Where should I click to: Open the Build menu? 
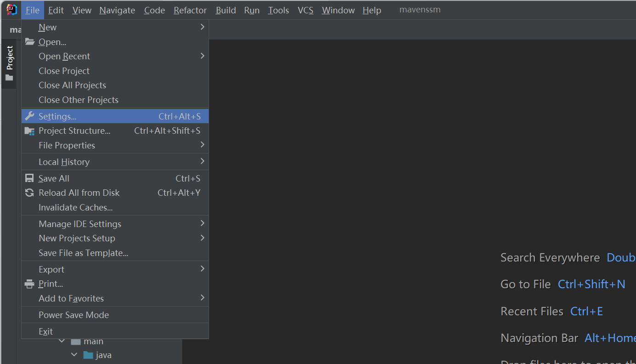(226, 10)
